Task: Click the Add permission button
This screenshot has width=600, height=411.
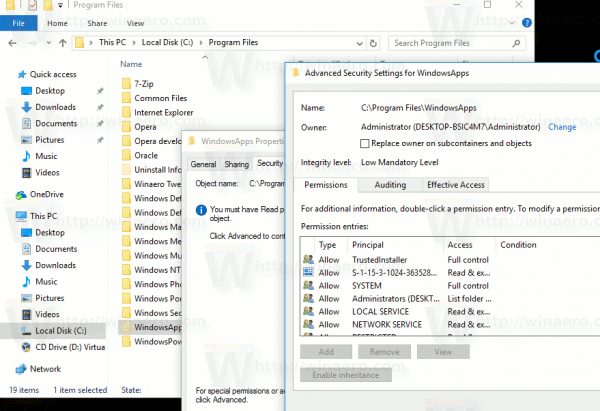Action: tap(326, 352)
